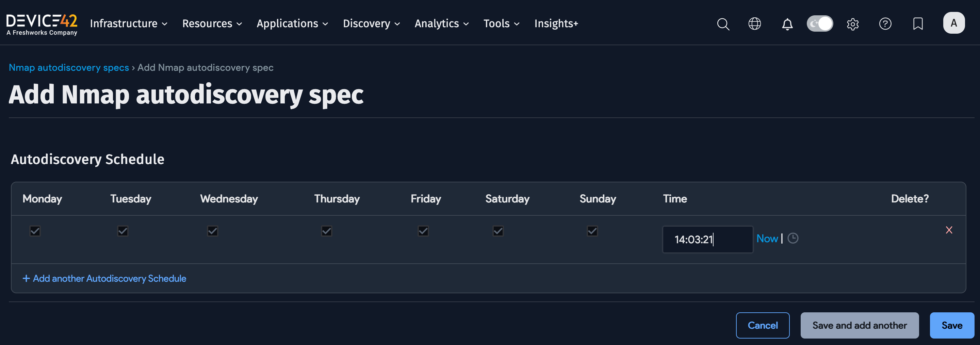Click inside the schedule time input field
Viewport: 980px width, 345px height.
click(707, 239)
